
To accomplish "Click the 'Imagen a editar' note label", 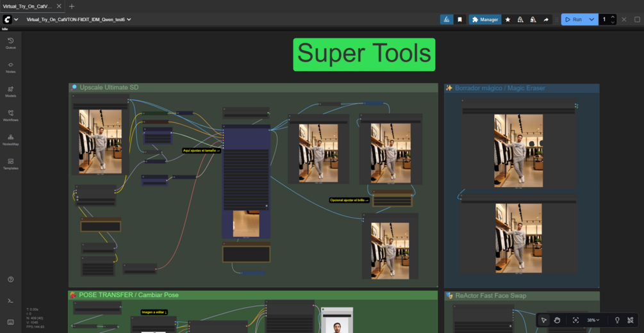I will (154, 312).
